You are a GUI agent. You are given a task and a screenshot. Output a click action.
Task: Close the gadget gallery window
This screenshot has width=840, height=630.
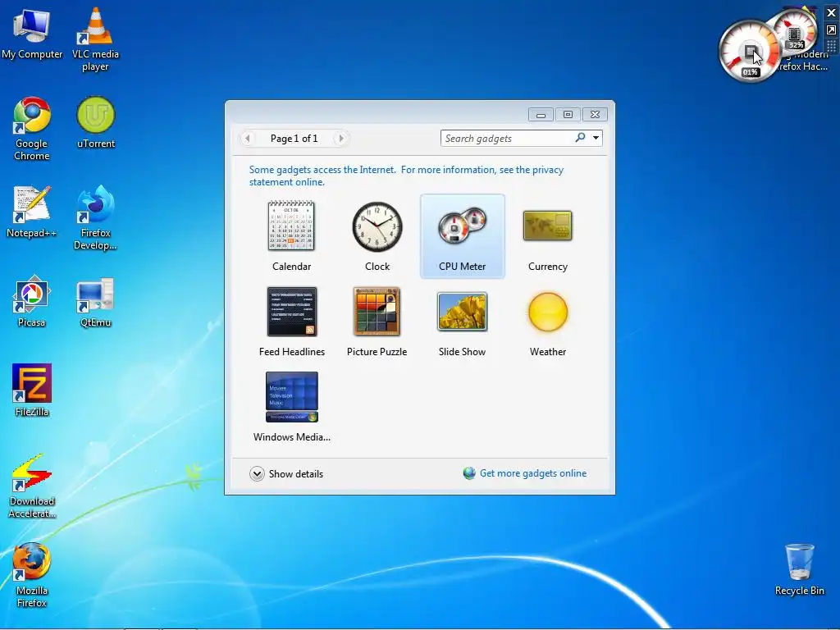point(596,115)
